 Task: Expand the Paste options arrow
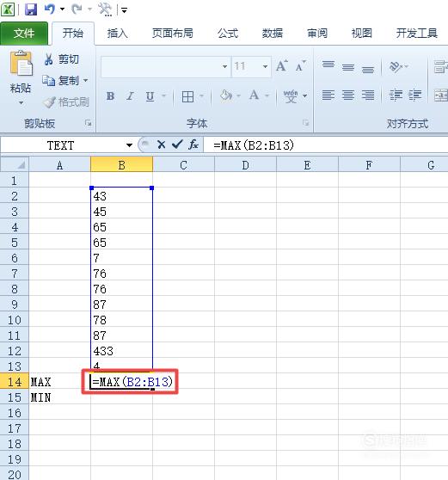coord(21,103)
